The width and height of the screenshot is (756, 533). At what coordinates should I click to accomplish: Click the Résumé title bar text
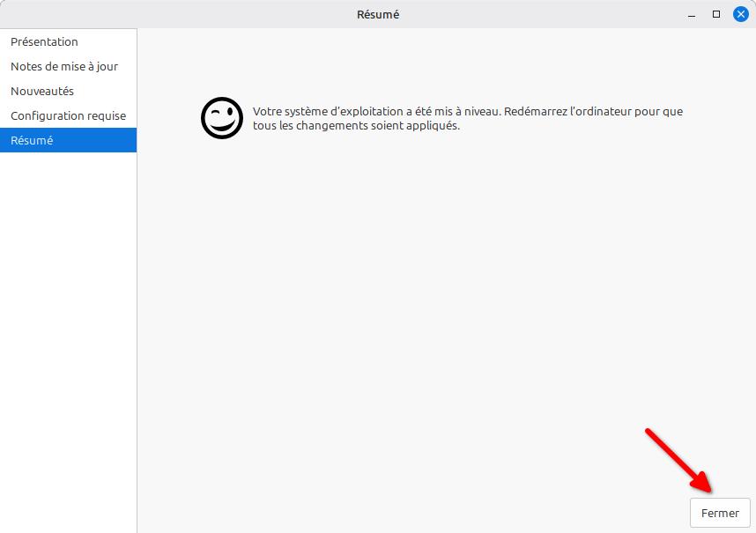377,14
